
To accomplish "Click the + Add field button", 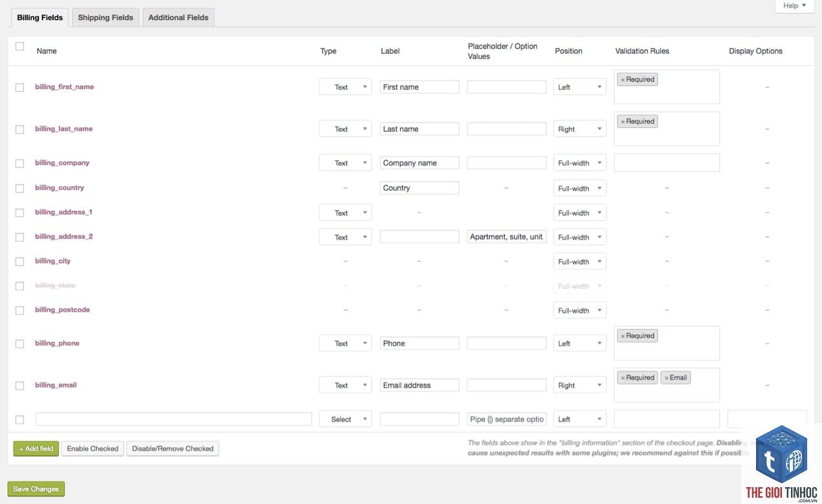I will (36, 448).
